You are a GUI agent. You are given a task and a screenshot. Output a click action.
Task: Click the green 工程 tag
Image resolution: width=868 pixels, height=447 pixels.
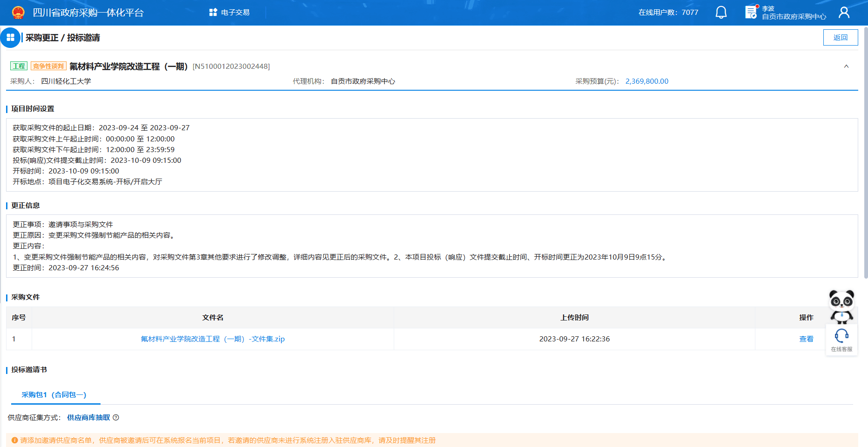click(19, 66)
